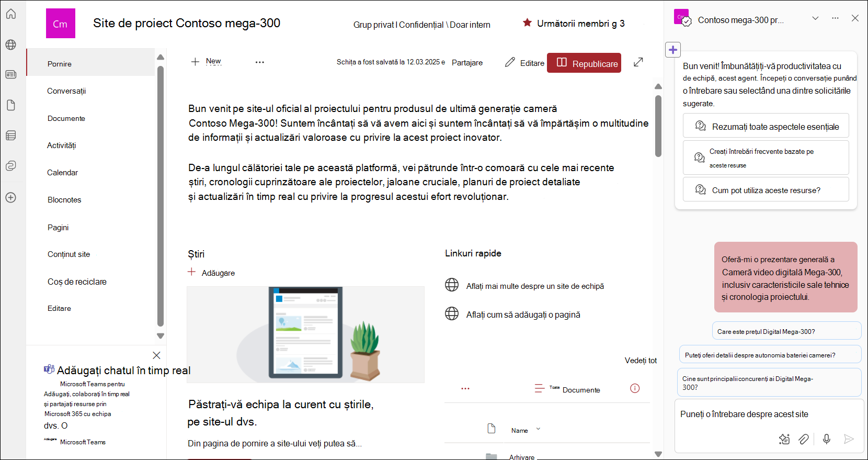Click the plus icon beside Adăugare
868x460 pixels.
click(x=191, y=272)
